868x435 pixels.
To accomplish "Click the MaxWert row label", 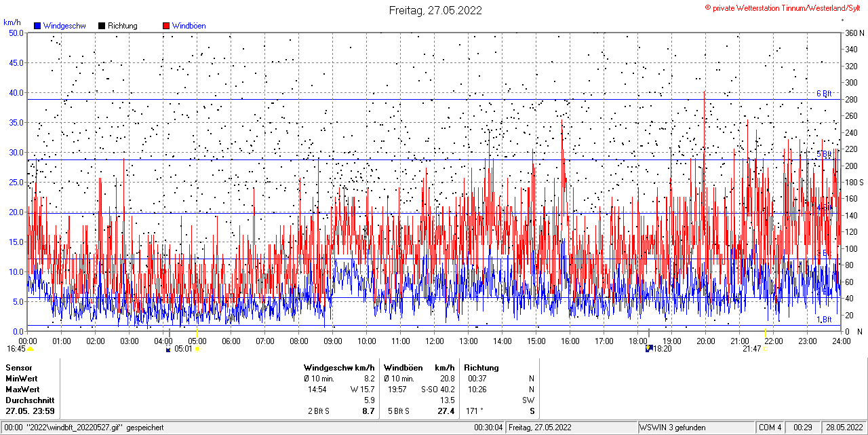I will (22, 390).
